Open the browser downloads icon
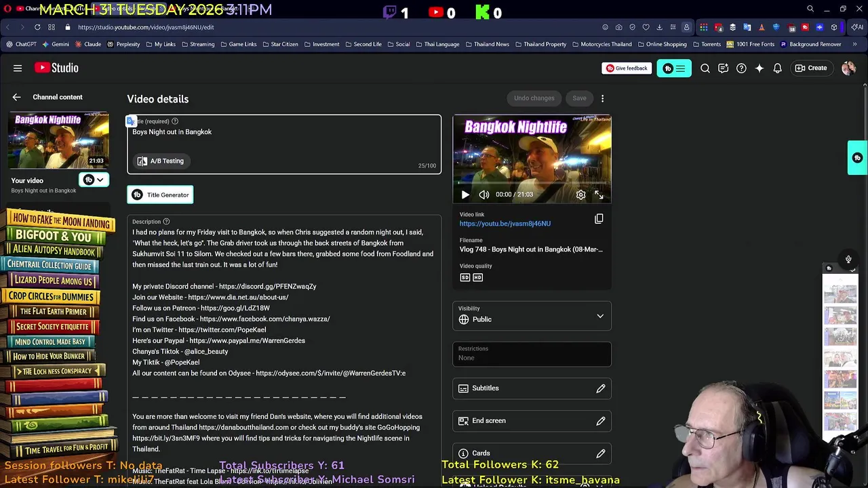Screen dimensions: 868x488 click(x=659, y=27)
